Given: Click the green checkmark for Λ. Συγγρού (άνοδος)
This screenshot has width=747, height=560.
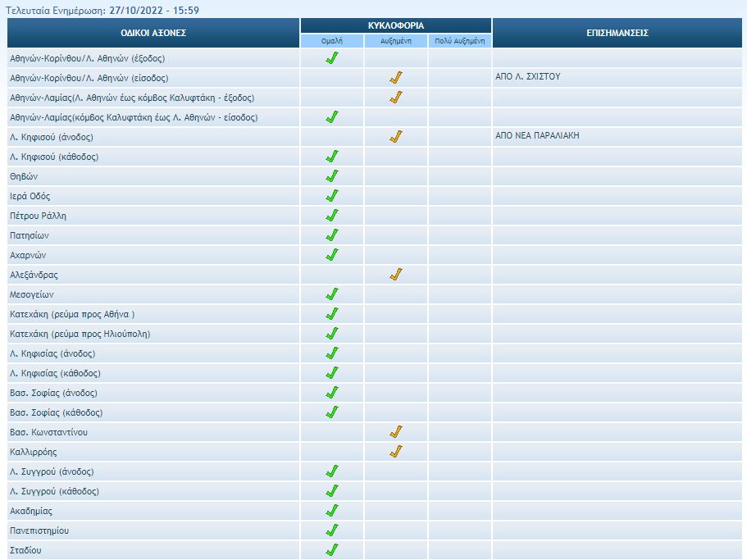Looking at the screenshot, I should tap(332, 471).
